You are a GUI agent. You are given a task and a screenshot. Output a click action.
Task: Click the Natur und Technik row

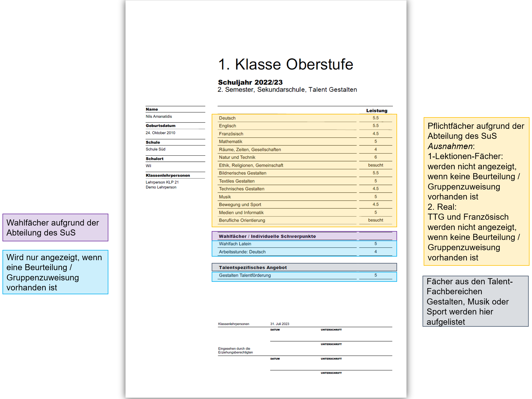tap(237, 157)
